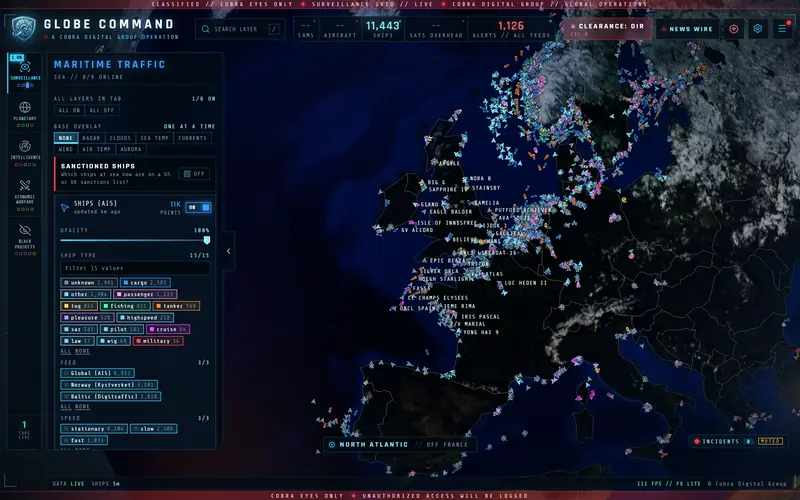Click the slash shortcut key in the search bar
This screenshot has height=500, width=800.
click(274, 29)
